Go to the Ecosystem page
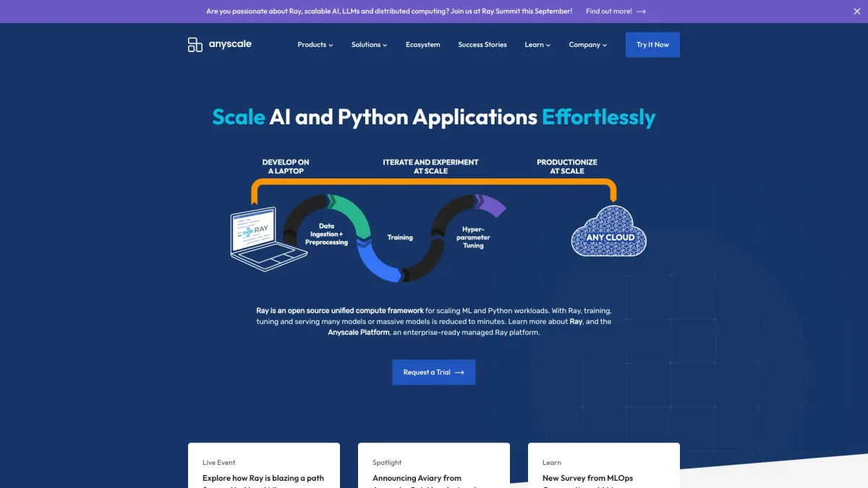Viewport: 868px width, 488px height. click(422, 45)
